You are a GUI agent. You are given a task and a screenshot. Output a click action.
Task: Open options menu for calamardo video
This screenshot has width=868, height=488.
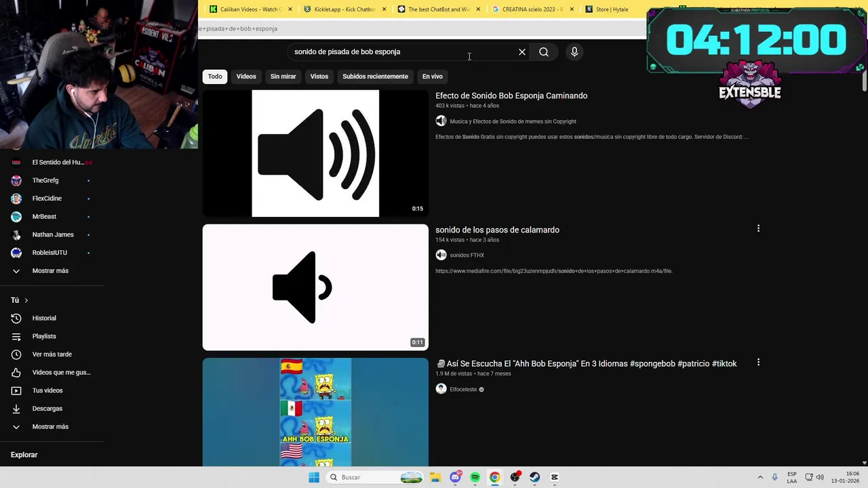(758, 229)
